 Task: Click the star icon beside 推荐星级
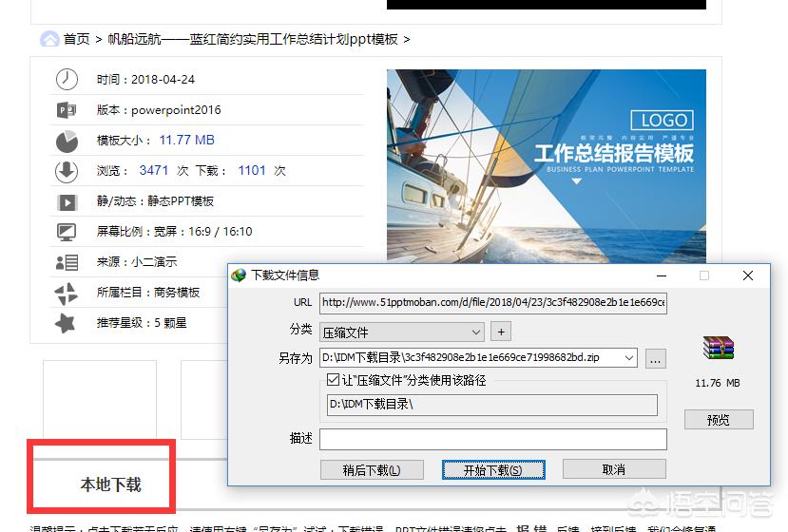coord(66,323)
